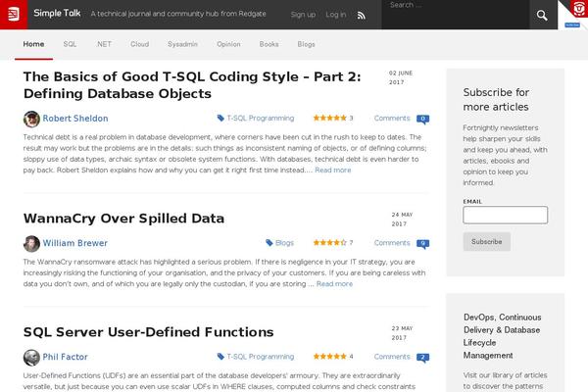Click the comment bubble icon for Robert Sheldon's article
This screenshot has width=588, height=392.
(x=422, y=119)
